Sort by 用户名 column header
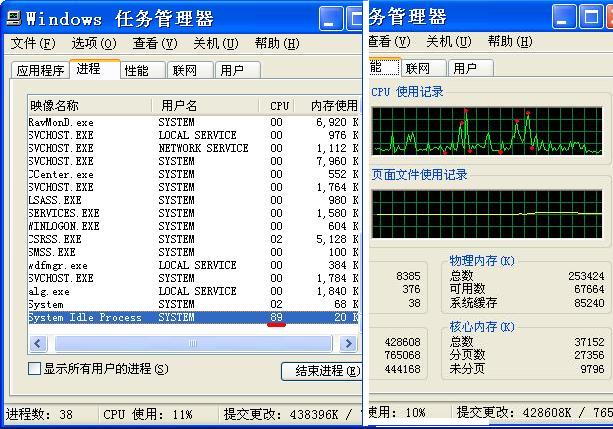613x429 pixels. [x=205, y=106]
